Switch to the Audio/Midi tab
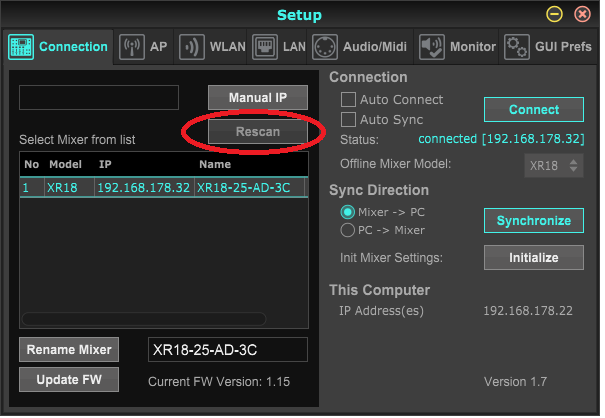This screenshot has width=605, height=418. tap(374, 47)
